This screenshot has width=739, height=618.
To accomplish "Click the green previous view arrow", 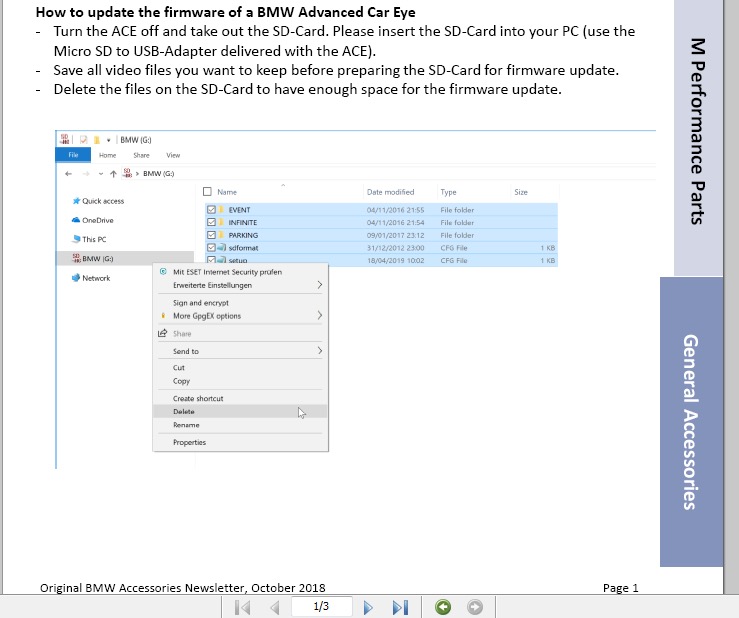I will click(x=443, y=607).
